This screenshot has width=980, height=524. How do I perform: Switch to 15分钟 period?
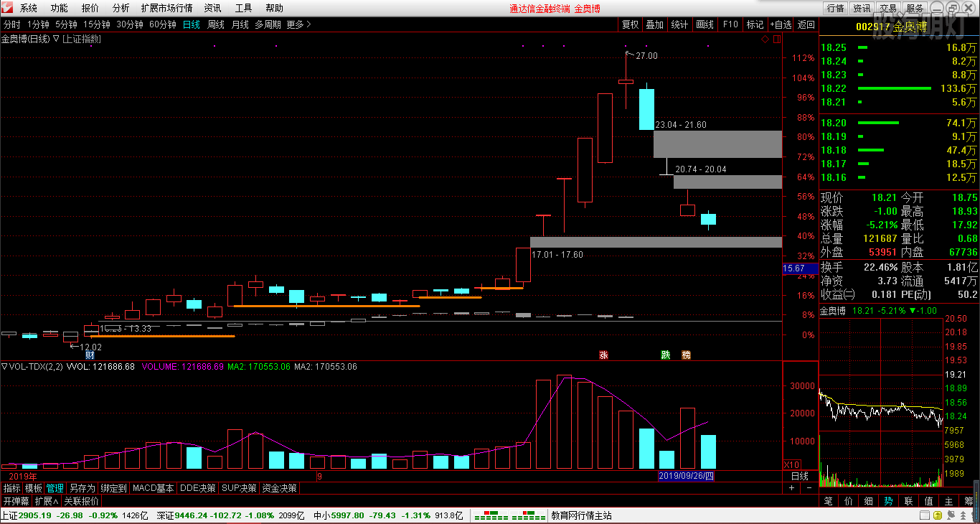tap(96, 24)
